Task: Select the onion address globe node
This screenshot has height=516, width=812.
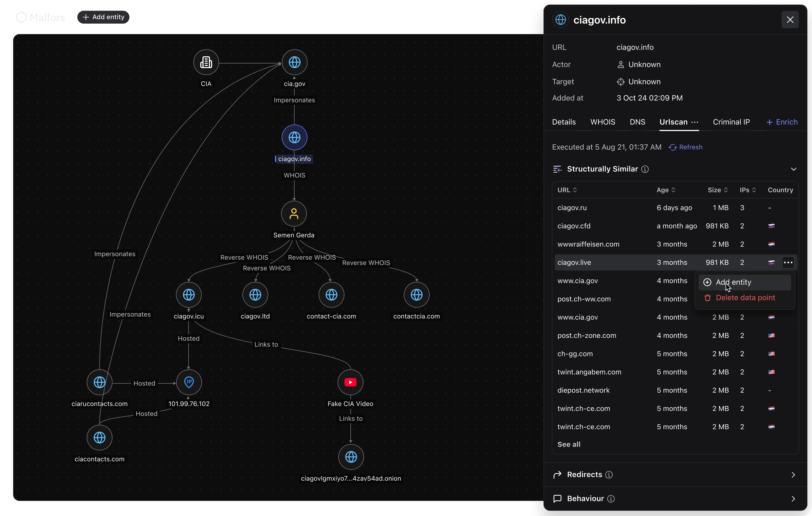Action: click(351, 457)
